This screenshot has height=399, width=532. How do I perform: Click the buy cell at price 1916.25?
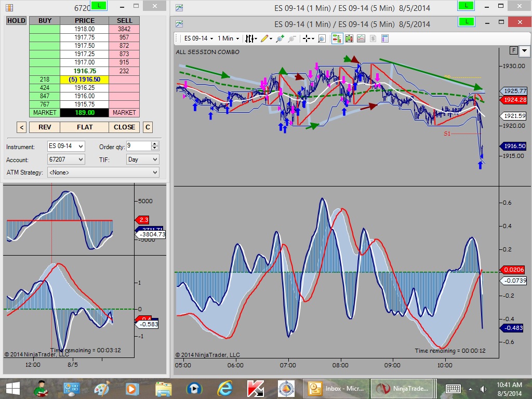tap(45, 87)
